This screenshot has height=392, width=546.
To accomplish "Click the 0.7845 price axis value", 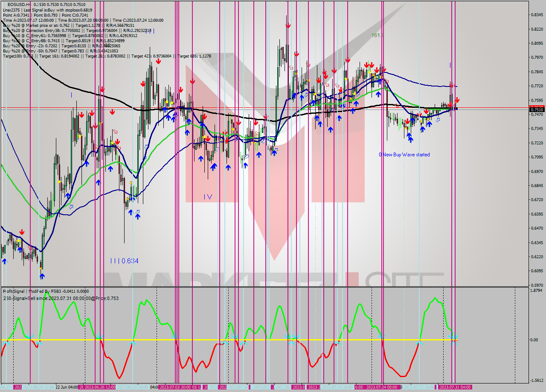I will point(537,72).
